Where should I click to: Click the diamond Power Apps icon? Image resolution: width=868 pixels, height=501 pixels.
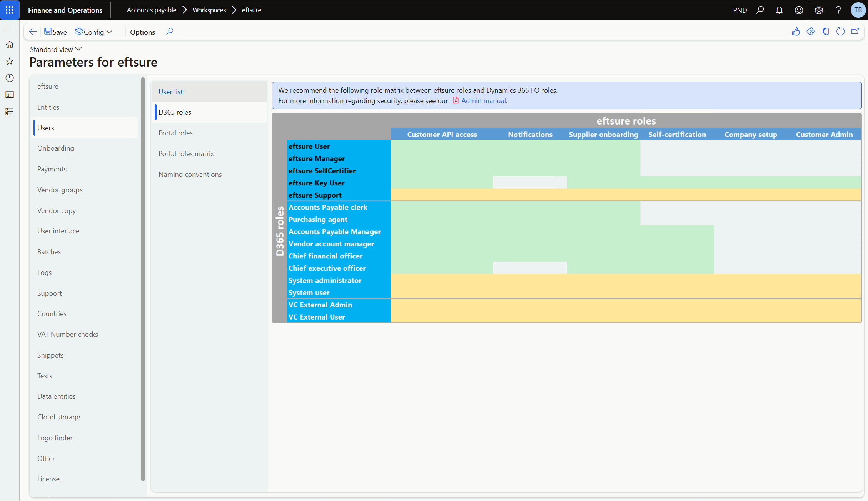811,32
